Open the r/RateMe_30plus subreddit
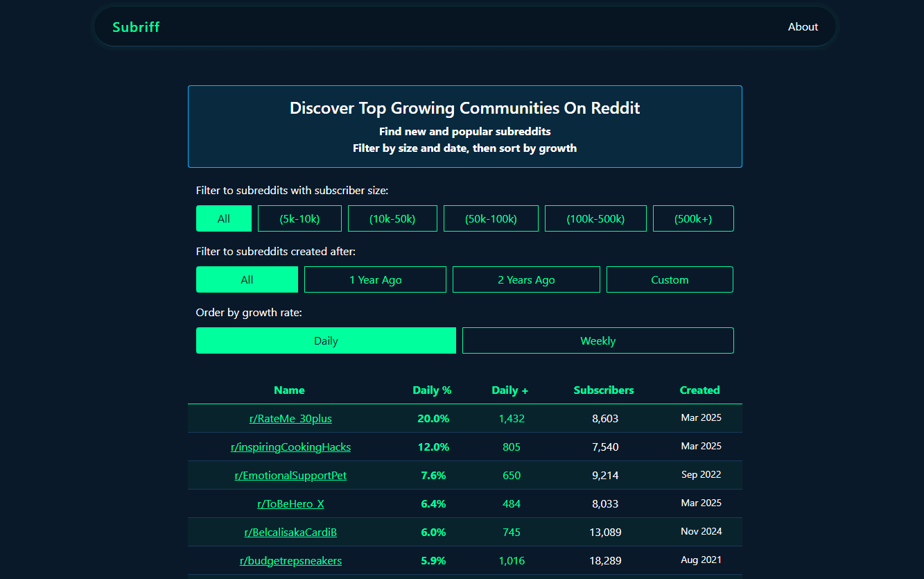 click(290, 418)
